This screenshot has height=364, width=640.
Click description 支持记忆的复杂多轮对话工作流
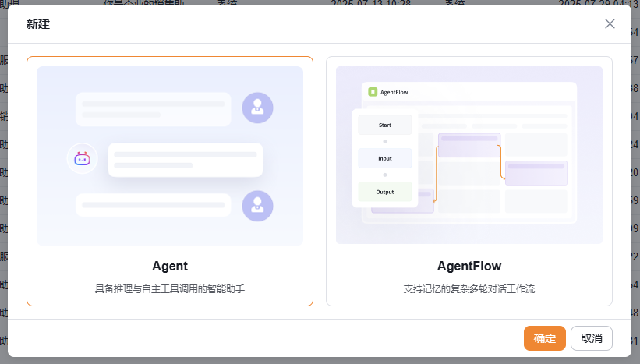[x=469, y=289]
